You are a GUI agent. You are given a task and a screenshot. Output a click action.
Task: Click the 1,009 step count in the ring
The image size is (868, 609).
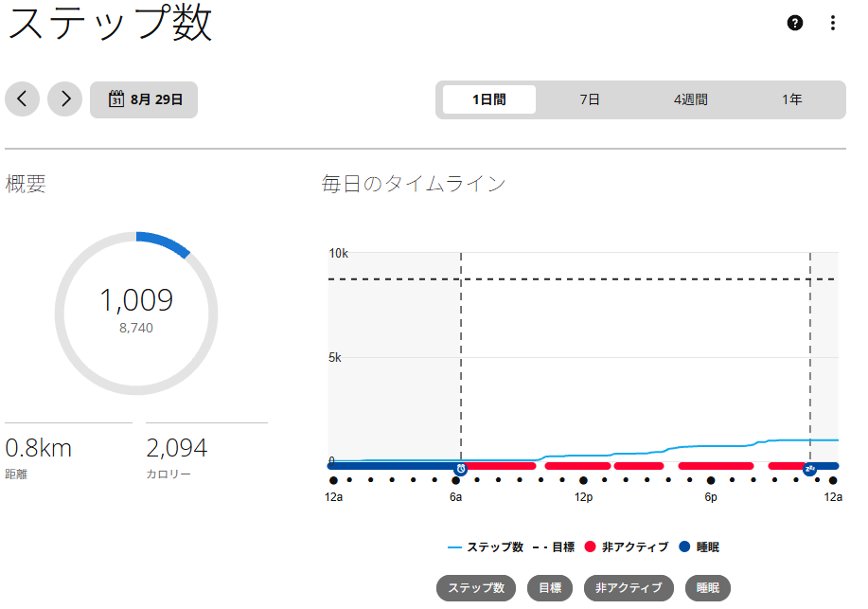[136, 300]
